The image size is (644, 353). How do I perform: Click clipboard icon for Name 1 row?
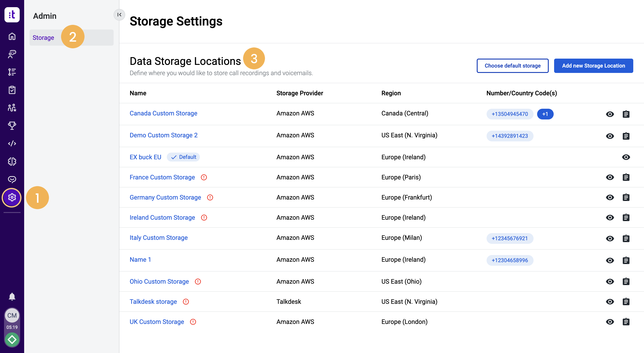tap(626, 260)
